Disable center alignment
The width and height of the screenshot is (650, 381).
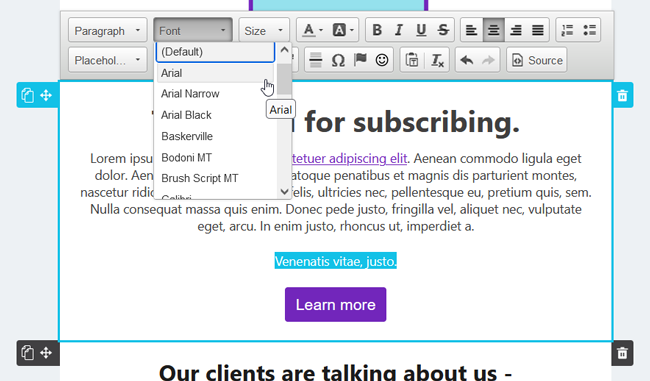click(x=493, y=30)
